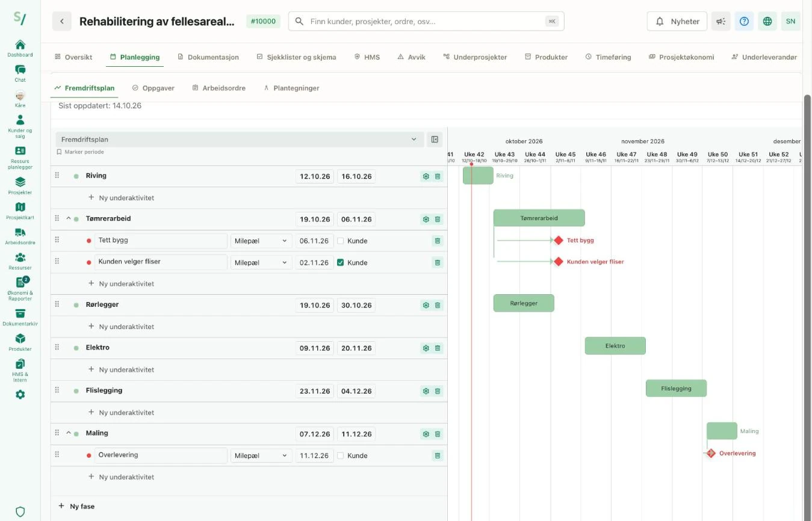
Task: Collapse the Maling phase
Action: [x=69, y=433]
